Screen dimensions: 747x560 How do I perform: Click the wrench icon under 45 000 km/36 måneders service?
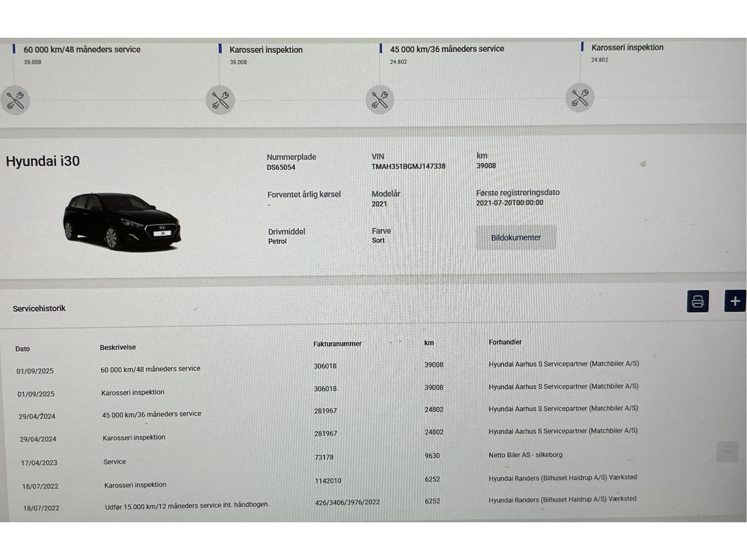tap(380, 100)
